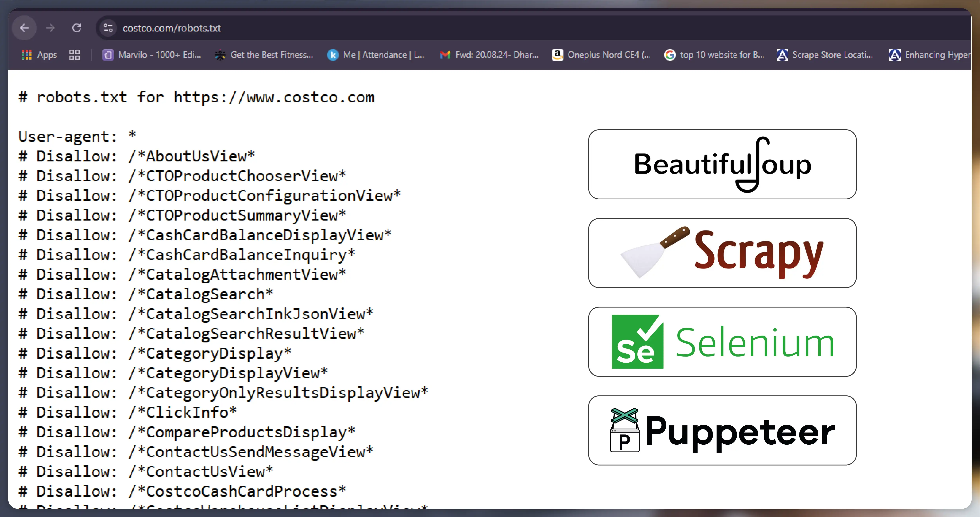980x517 pixels.
Task: Open the Apps bookmark shortcut
Action: (40, 55)
